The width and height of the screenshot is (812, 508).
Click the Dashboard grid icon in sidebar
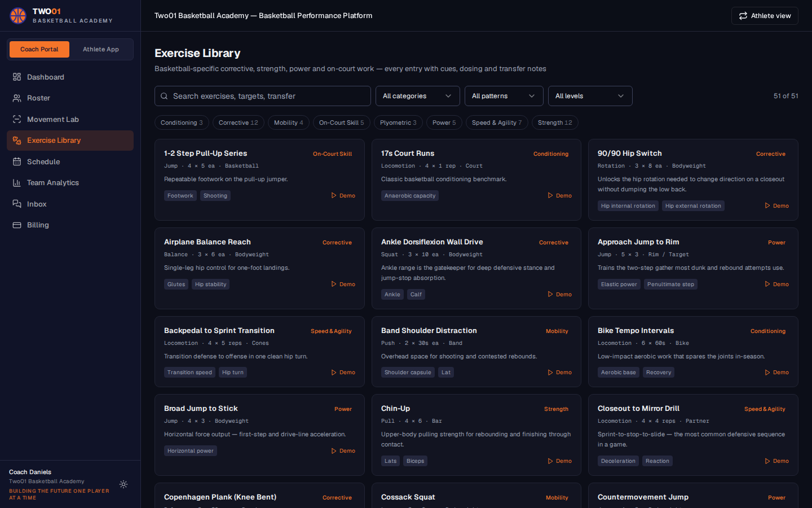(17, 77)
